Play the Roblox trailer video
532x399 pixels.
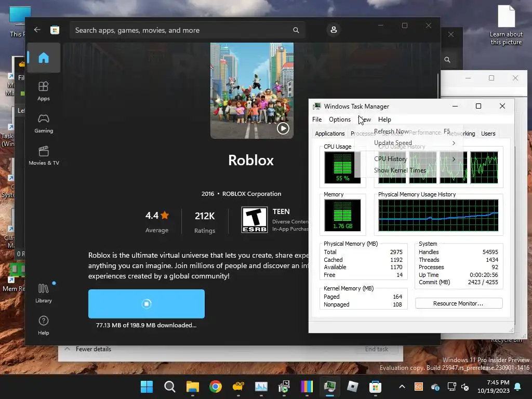pos(283,128)
